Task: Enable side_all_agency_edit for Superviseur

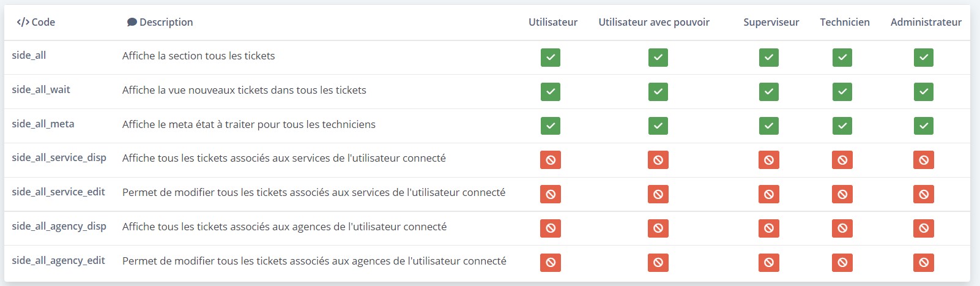Action: (x=769, y=263)
